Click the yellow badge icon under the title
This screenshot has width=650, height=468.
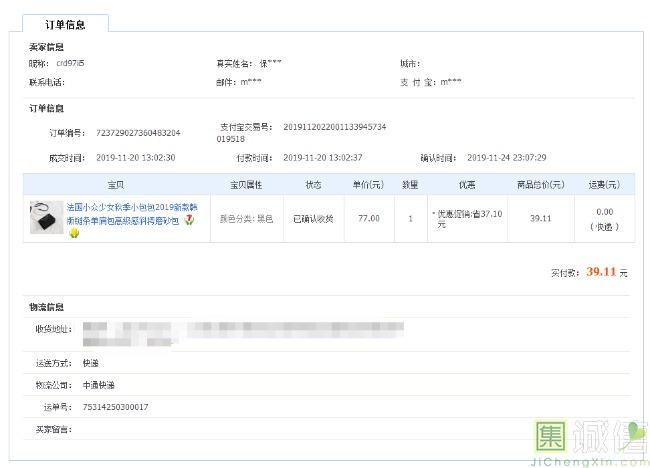point(74,233)
